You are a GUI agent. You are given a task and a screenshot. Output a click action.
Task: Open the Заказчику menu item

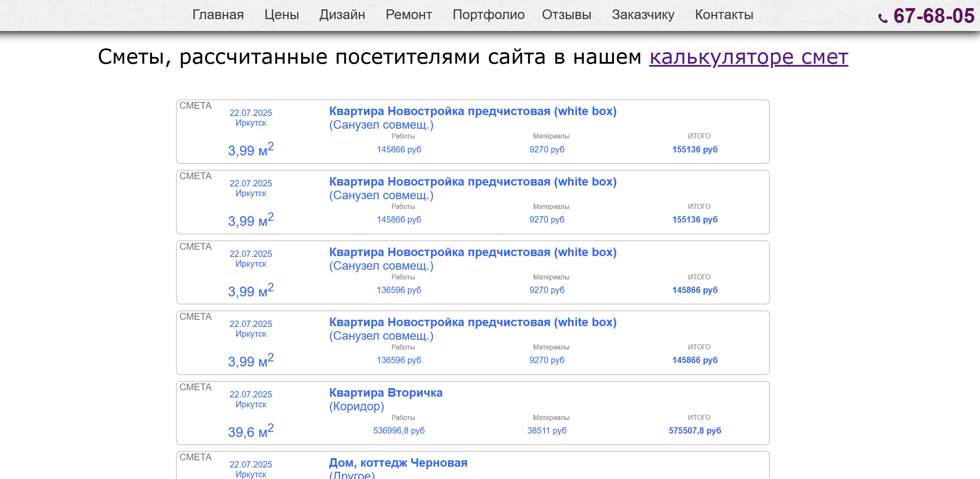(643, 14)
